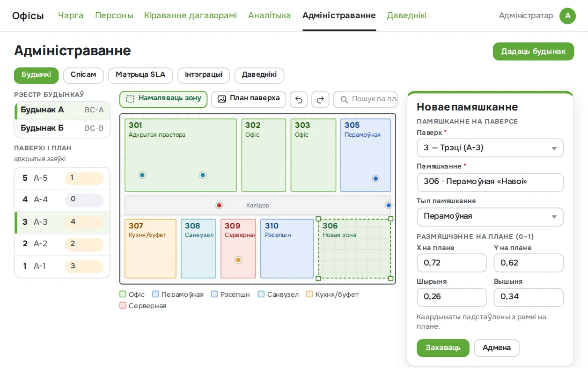The image size is (588, 368).
Task: Open Кіраванне дагаворамі section
Action: 191,15
